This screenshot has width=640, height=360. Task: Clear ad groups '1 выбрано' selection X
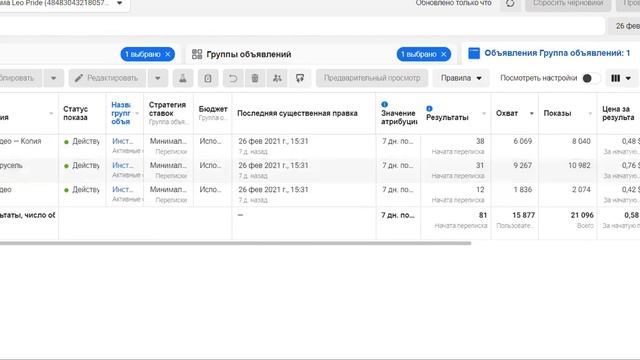(x=444, y=54)
